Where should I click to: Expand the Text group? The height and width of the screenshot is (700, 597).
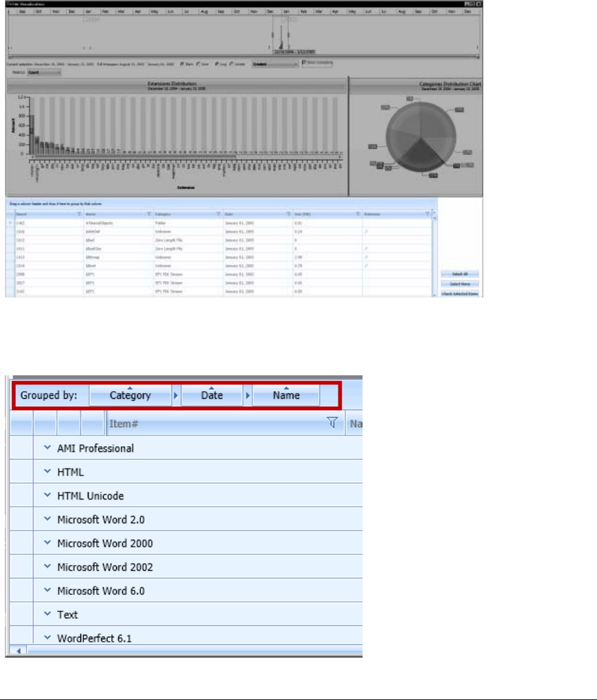(x=47, y=613)
